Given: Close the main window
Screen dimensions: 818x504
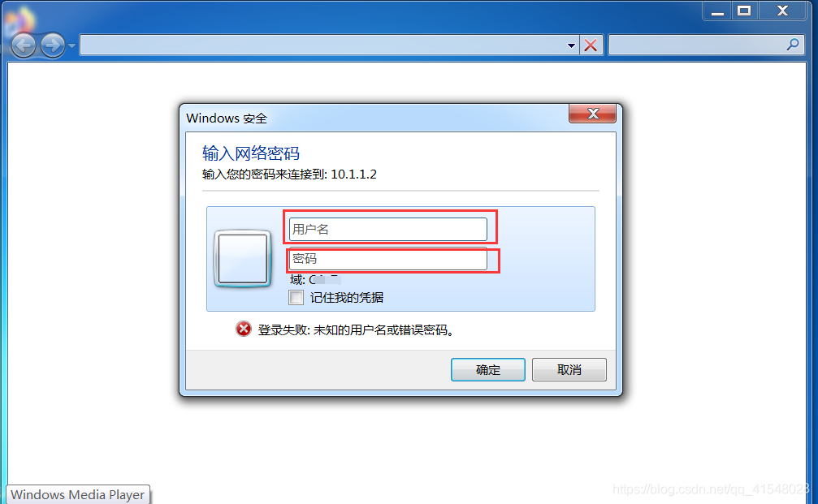Looking at the screenshot, I should (x=782, y=11).
